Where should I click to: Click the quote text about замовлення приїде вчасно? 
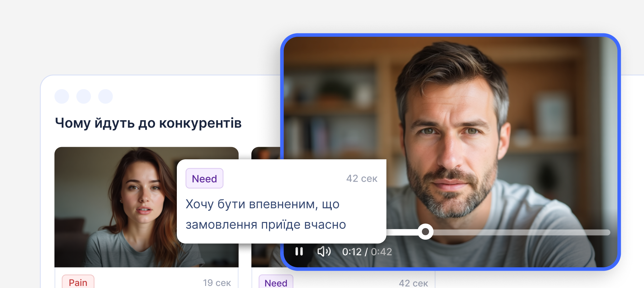tap(266, 214)
